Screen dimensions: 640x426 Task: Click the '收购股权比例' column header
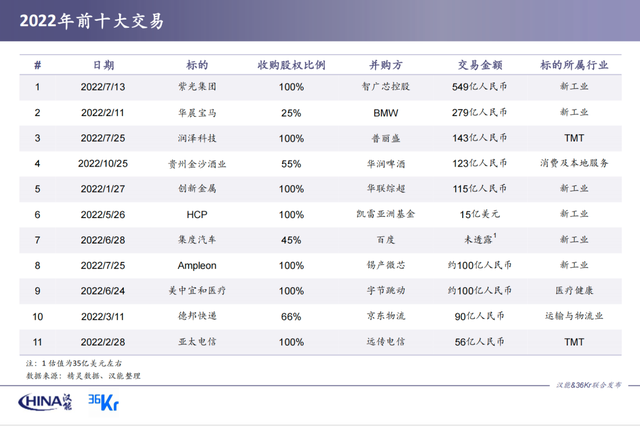pyautogui.click(x=291, y=65)
